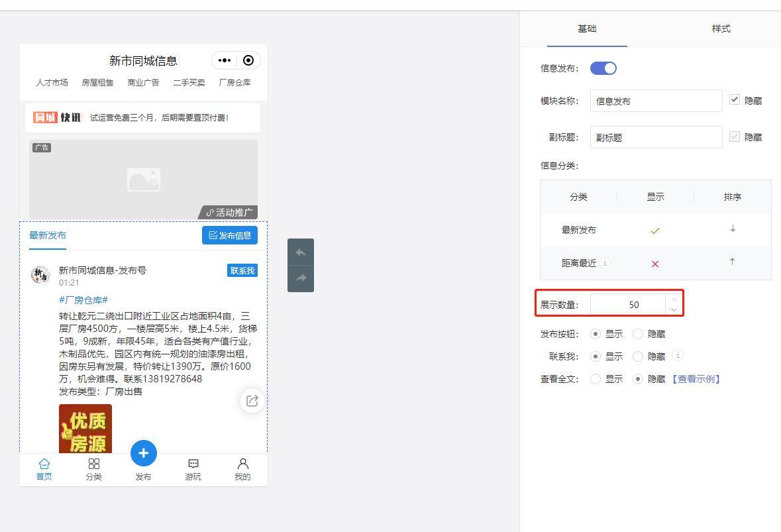Uncheck 隐藏 next to 模块名称
The height and width of the screenshot is (532, 781).
pyautogui.click(x=734, y=100)
